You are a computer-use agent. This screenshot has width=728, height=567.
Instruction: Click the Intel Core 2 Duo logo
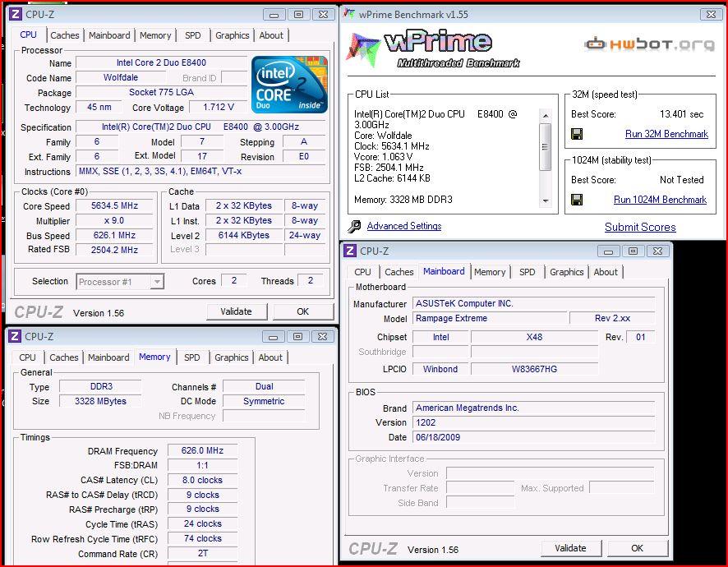click(x=289, y=85)
